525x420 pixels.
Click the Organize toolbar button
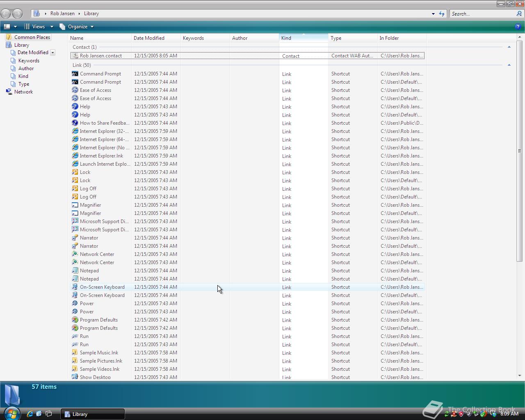coord(74,27)
